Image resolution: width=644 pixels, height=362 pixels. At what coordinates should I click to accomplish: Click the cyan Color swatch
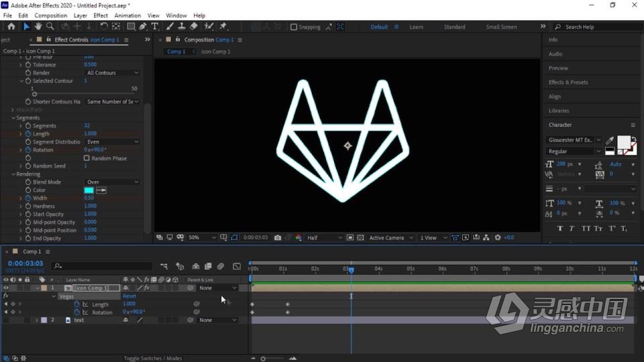point(89,190)
